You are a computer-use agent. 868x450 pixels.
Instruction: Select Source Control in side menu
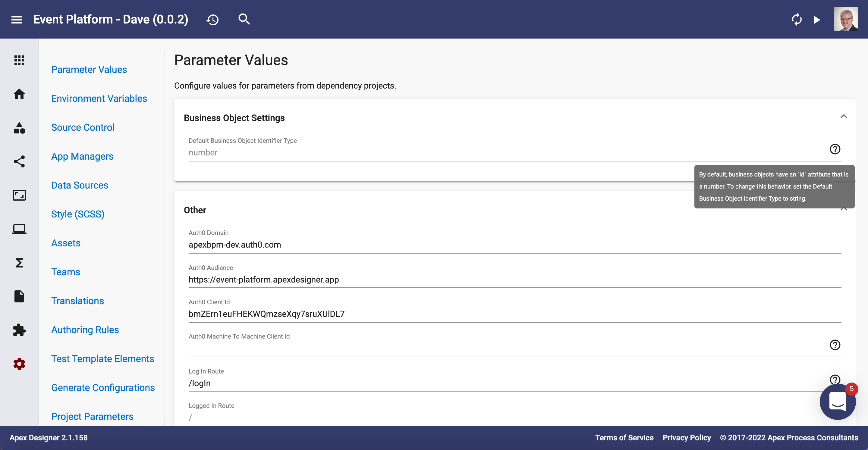(83, 127)
